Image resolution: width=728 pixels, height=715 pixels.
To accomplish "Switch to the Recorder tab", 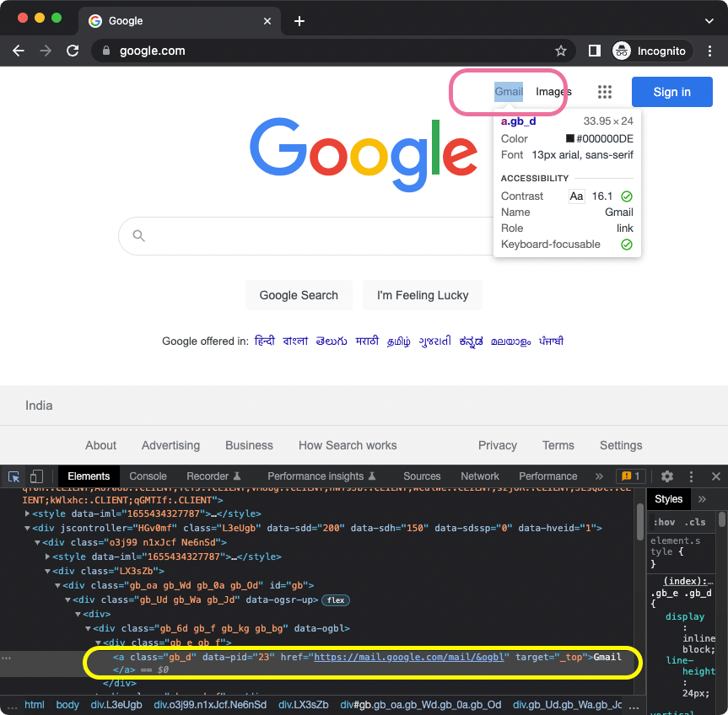I will (213, 476).
